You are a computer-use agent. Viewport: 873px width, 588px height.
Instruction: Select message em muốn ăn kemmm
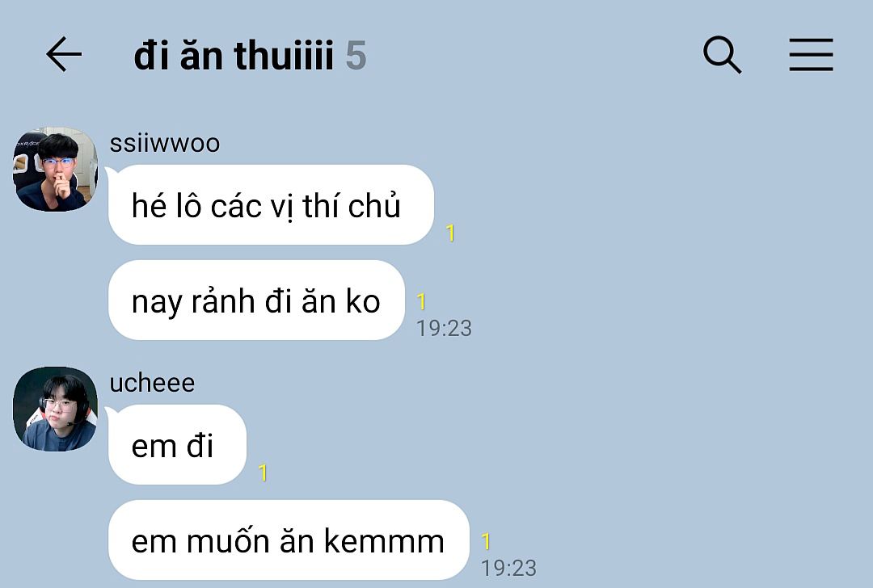[x=289, y=540]
